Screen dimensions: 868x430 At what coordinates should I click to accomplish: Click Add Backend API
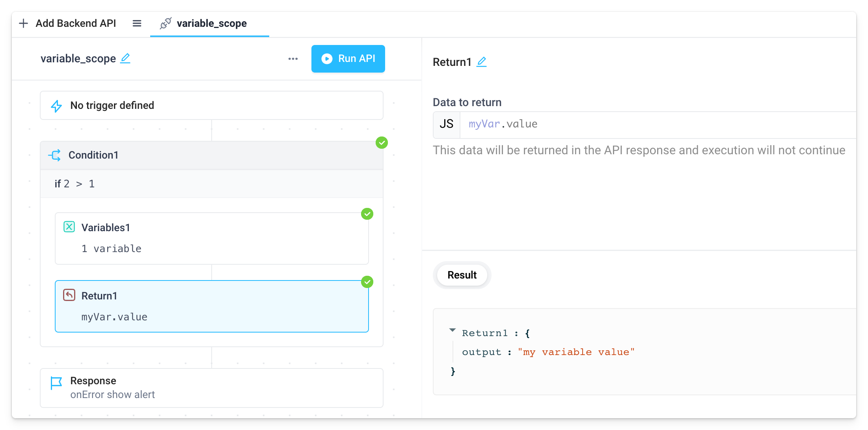click(x=76, y=23)
